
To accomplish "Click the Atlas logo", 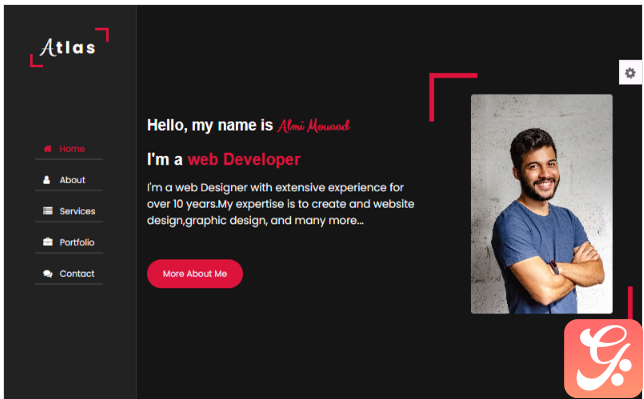I will pos(69,47).
